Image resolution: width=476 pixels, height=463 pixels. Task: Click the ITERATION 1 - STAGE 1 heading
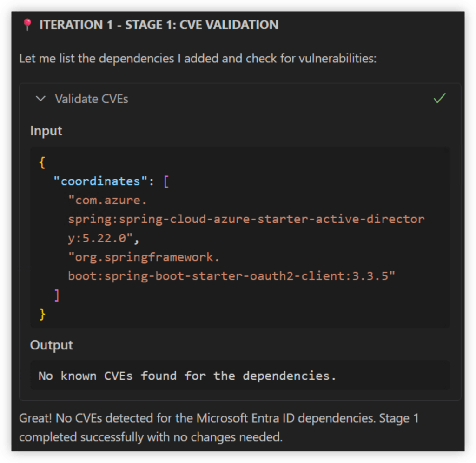click(159, 25)
